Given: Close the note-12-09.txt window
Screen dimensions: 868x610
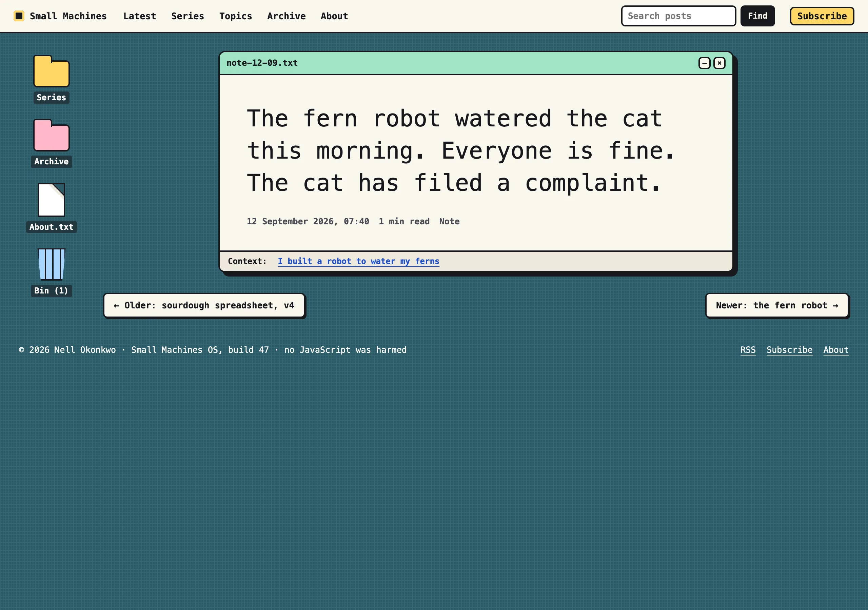Looking at the screenshot, I should pyautogui.click(x=719, y=63).
